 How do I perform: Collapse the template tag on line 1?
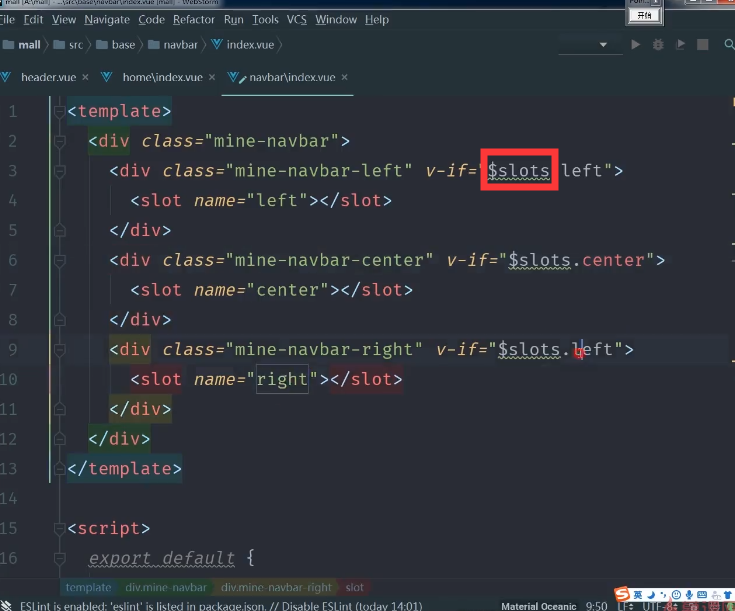click(60, 112)
